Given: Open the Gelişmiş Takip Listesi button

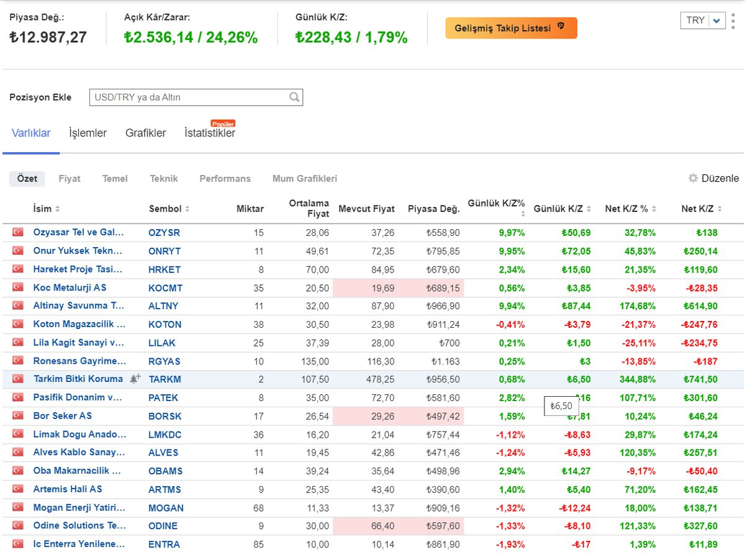Looking at the screenshot, I should [x=511, y=28].
